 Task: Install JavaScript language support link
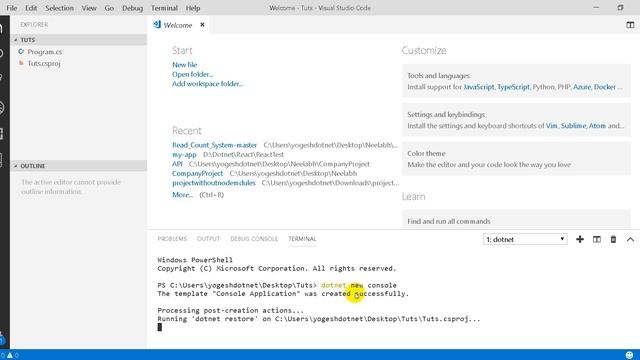[479, 87]
